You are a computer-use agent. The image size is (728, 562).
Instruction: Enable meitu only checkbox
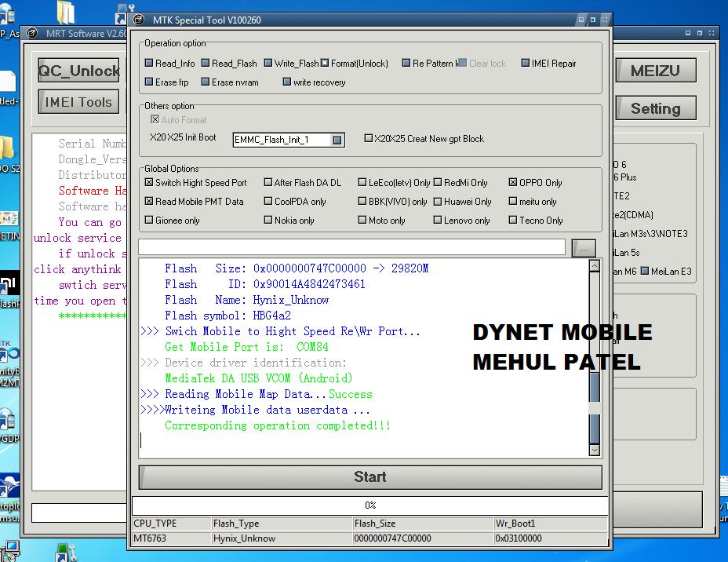pyautogui.click(x=512, y=201)
